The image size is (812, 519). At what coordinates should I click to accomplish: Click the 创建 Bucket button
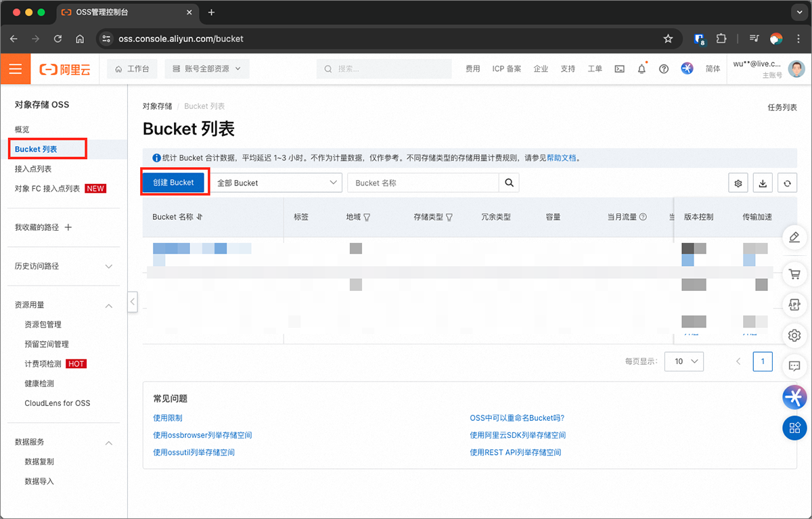173,183
